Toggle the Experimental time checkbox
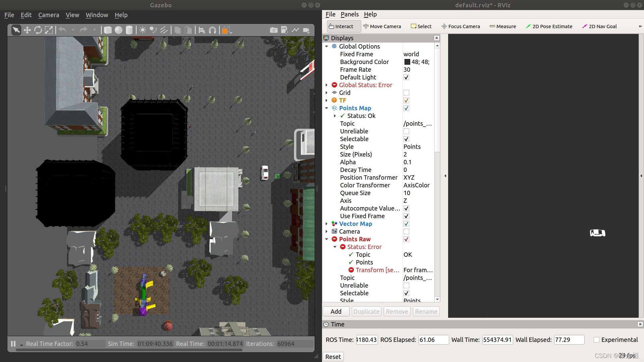Viewport: 644px width, 362px height. click(x=596, y=340)
